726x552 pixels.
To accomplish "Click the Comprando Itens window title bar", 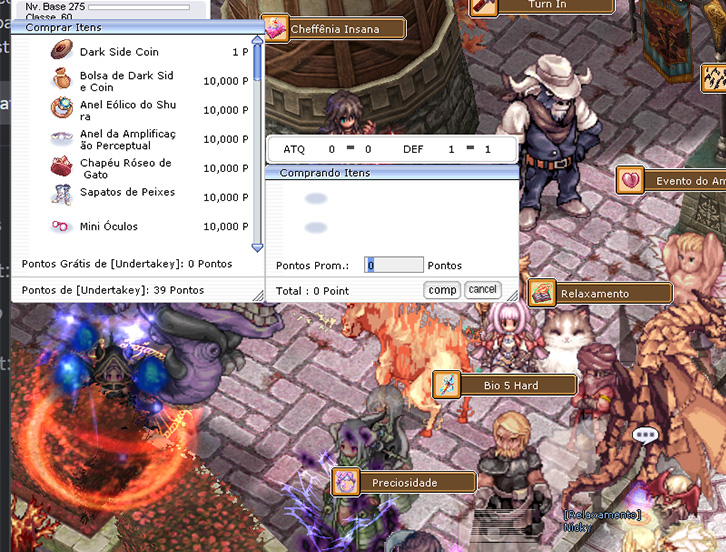I will (392, 173).
